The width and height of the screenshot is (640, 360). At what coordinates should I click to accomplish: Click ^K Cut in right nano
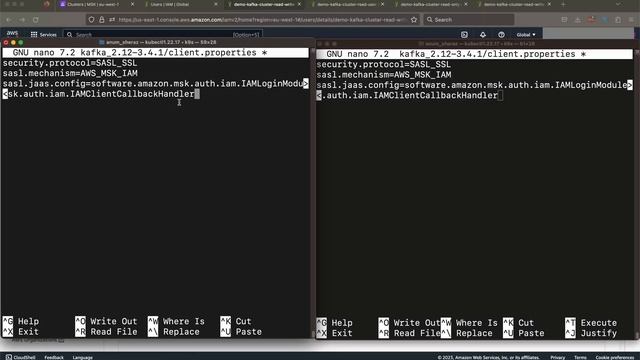[x=519, y=323]
